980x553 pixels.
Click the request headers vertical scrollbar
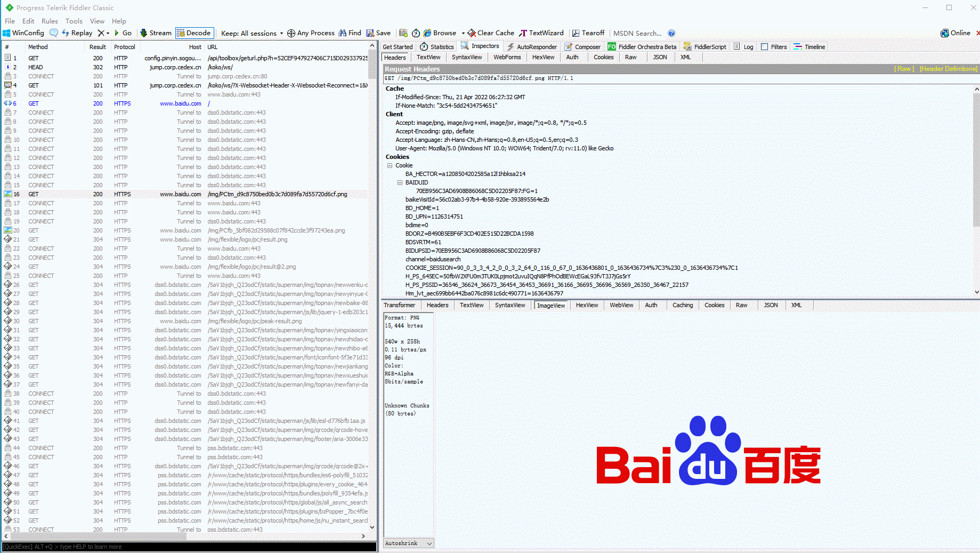tap(976, 189)
